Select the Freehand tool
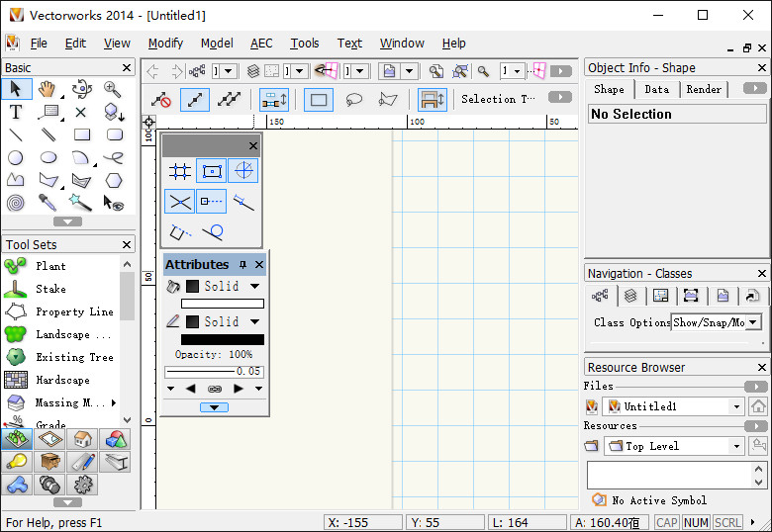Viewport: 772px width, 532px height. tap(114, 158)
